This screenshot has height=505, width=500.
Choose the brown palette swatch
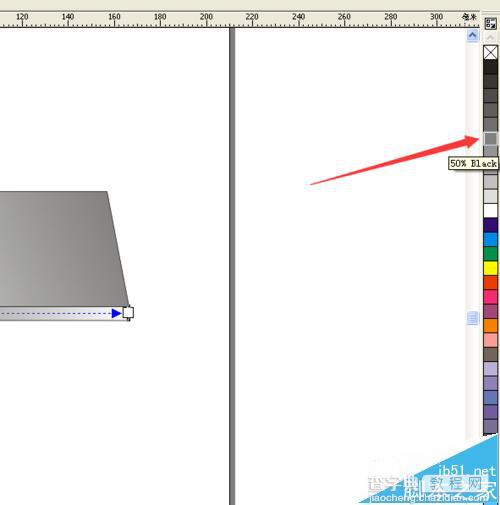point(490,354)
